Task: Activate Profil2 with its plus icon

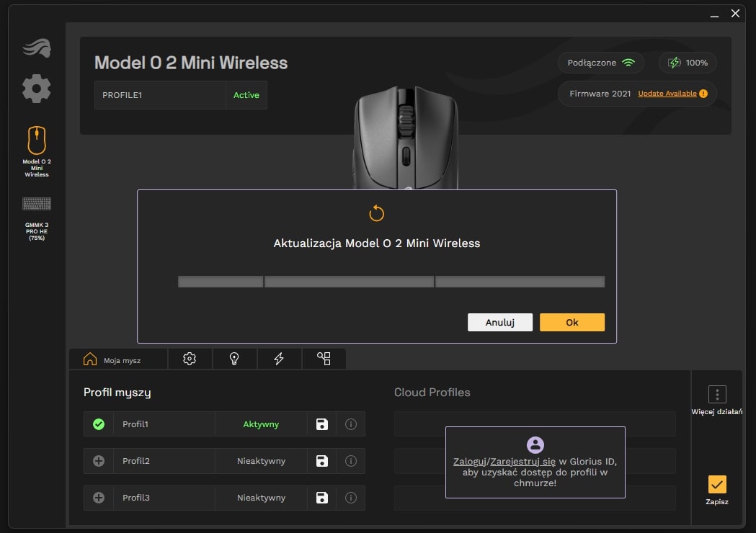Action: pos(99,461)
